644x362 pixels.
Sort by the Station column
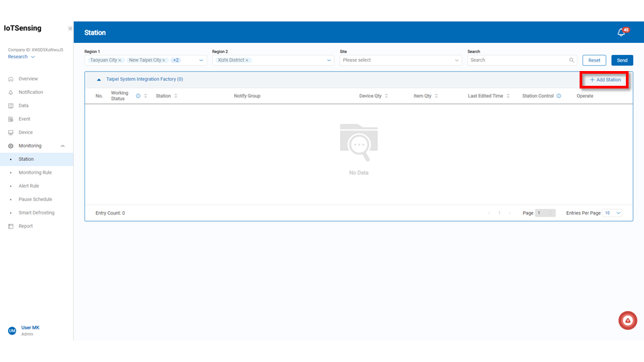coord(176,96)
